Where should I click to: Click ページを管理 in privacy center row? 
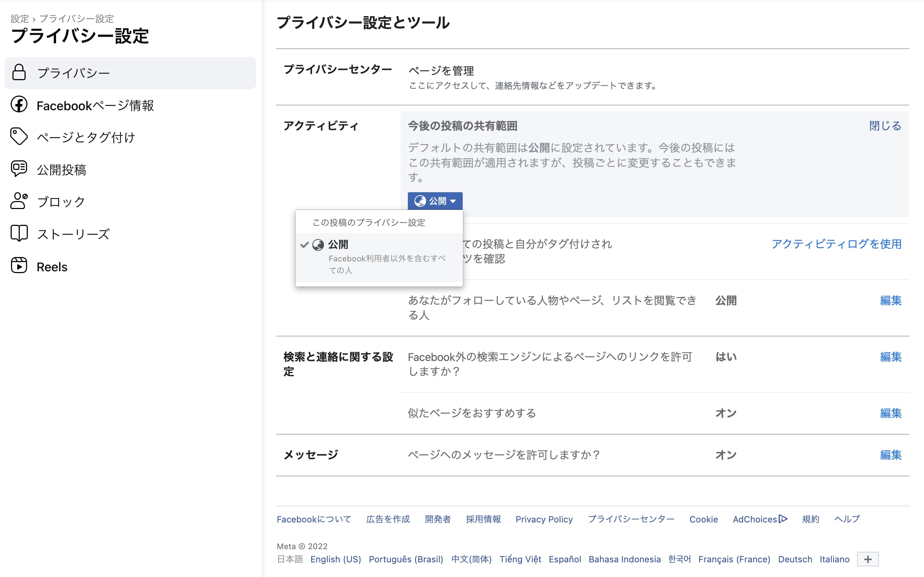(441, 71)
